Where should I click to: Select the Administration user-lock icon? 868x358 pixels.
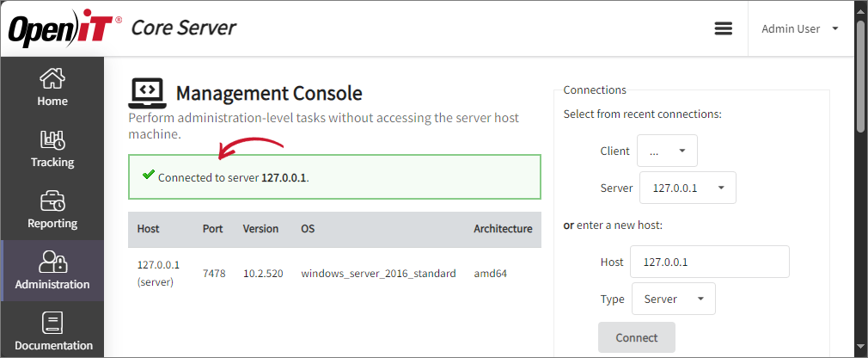52,262
